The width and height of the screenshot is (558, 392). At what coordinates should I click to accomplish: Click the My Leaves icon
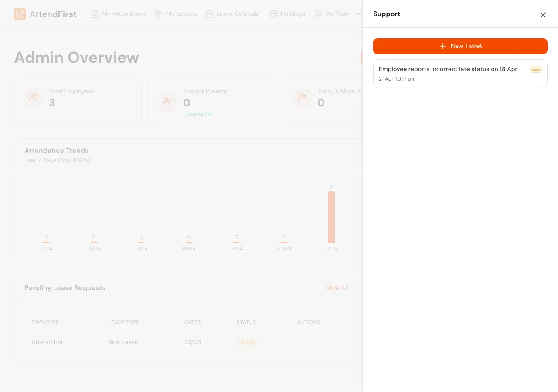(x=159, y=14)
